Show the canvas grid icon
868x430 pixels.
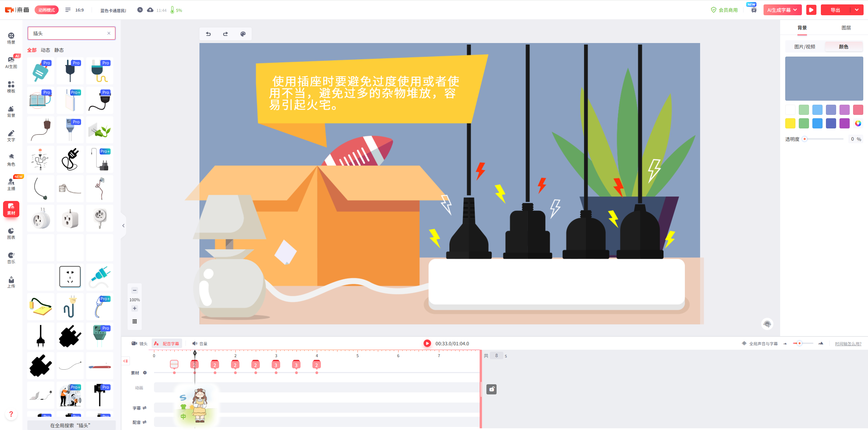[135, 321]
